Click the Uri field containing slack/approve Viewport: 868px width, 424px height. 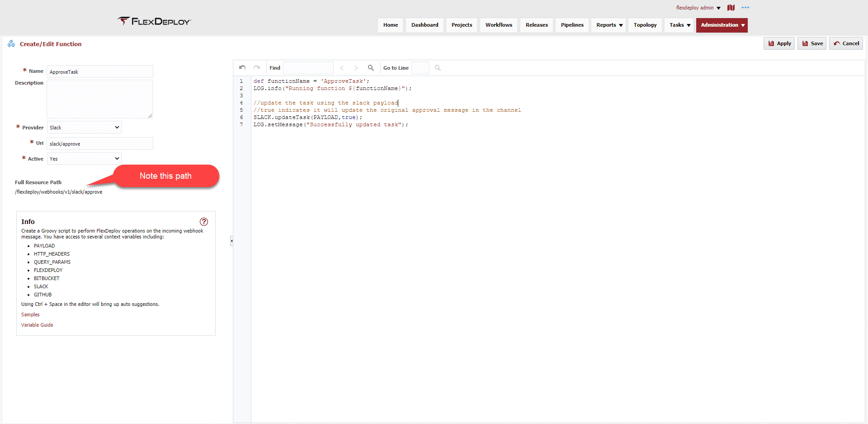tap(100, 143)
